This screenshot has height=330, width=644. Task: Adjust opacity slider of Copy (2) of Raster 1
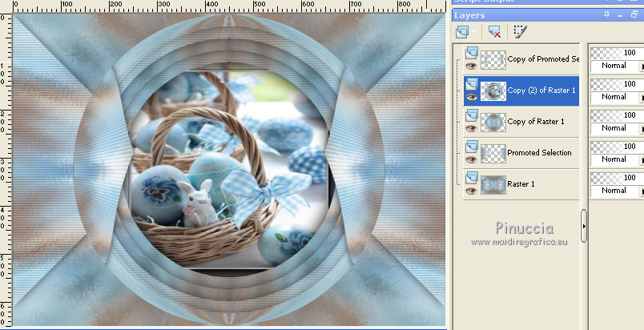click(x=617, y=84)
